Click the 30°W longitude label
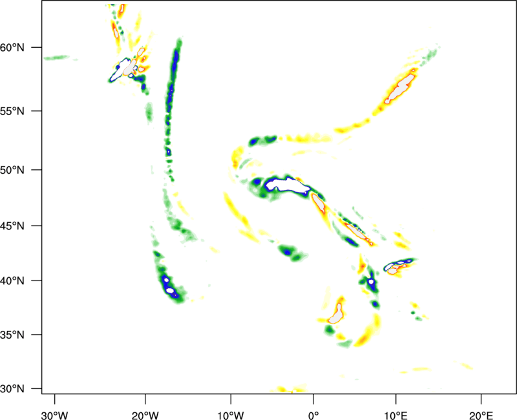The image size is (517, 420). pos(54,415)
